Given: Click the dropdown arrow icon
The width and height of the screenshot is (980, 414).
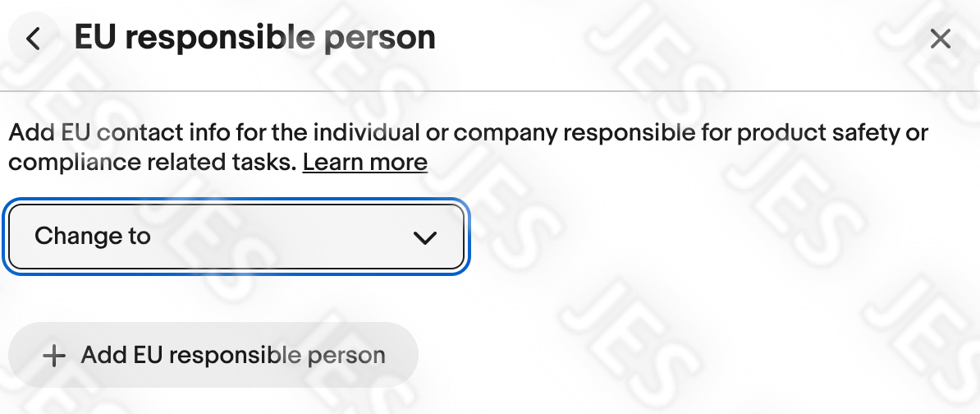Looking at the screenshot, I should pyautogui.click(x=425, y=237).
